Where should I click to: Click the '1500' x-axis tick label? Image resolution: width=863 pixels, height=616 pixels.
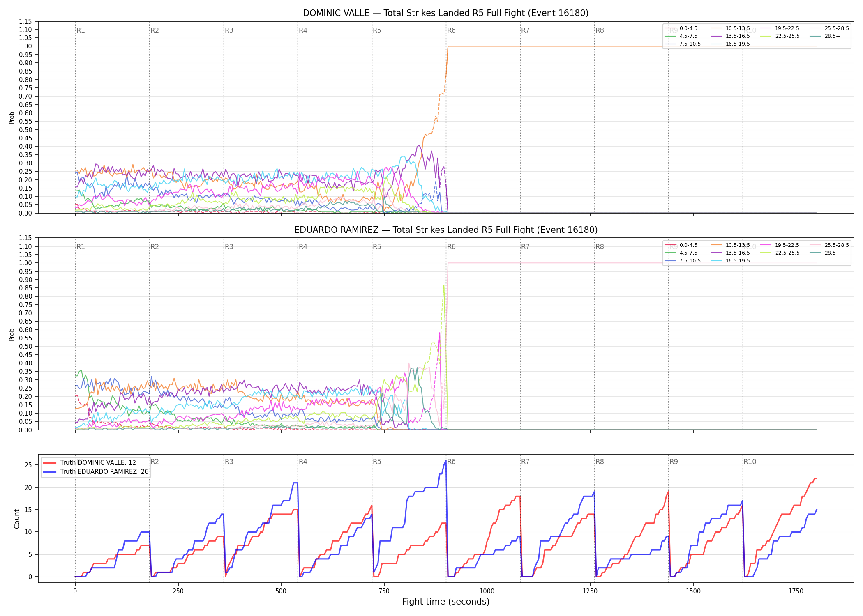click(693, 591)
